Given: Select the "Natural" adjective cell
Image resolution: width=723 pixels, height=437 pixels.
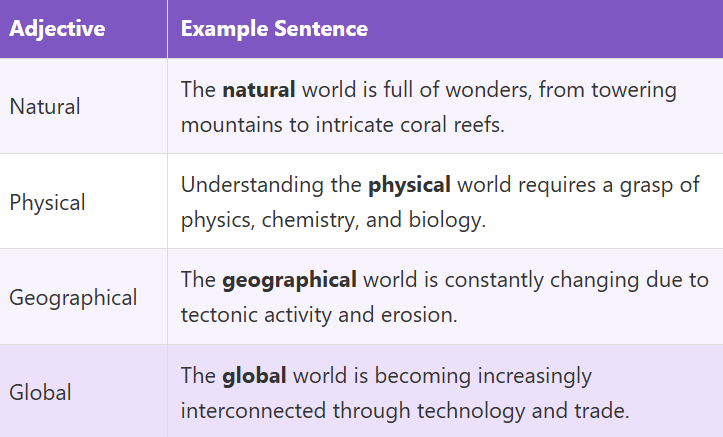Looking at the screenshot, I should pyautogui.click(x=45, y=106).
